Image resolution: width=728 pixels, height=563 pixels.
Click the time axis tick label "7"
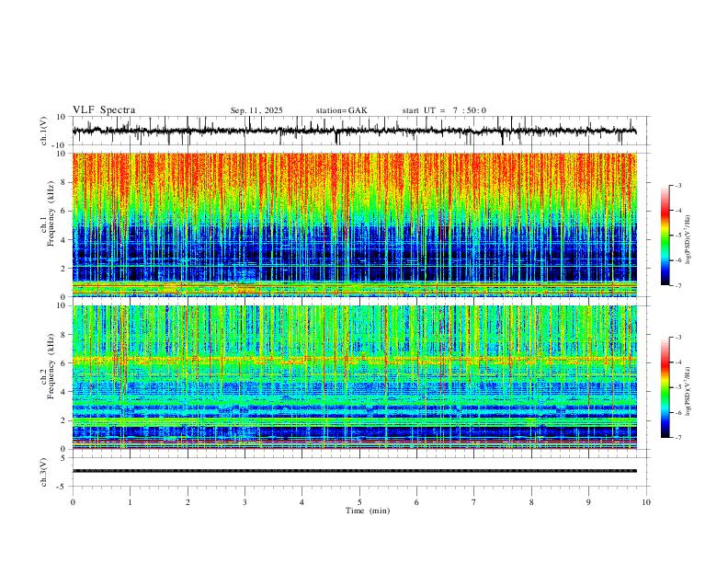(x=474, y=502)
